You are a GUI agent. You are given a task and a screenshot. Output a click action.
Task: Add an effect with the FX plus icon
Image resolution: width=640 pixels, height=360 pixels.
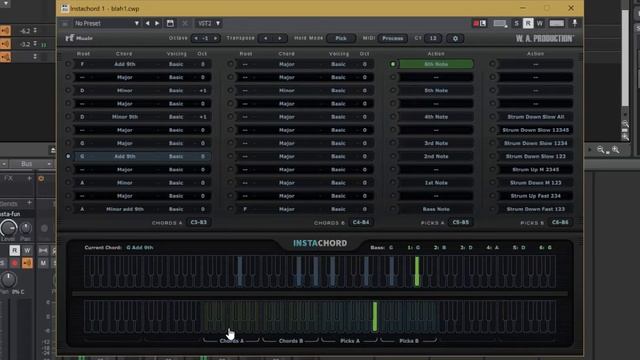point(29,178)
